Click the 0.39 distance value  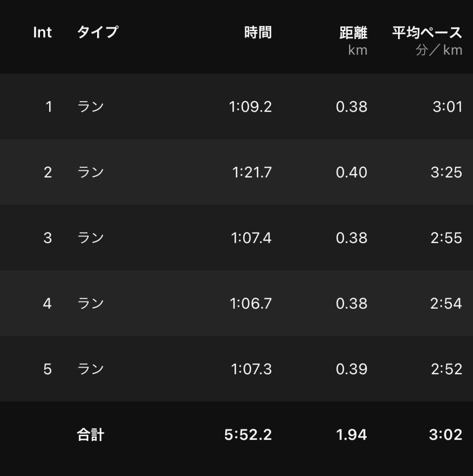coord(351,369)
